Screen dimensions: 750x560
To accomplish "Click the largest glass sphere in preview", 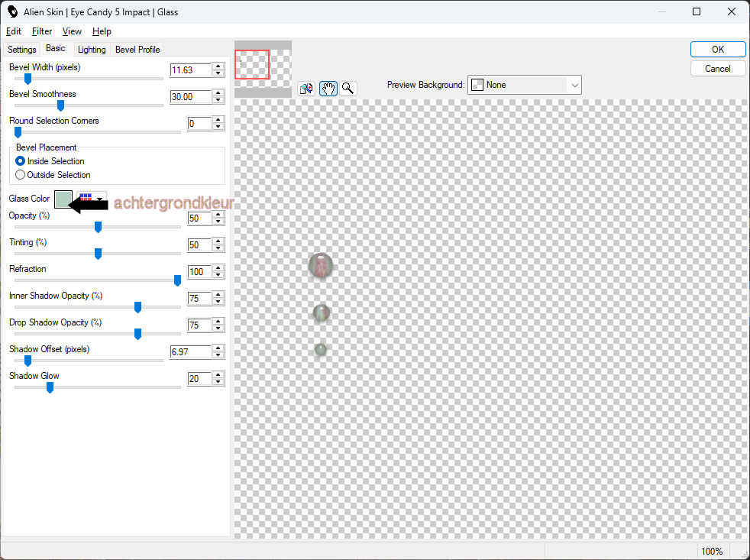I will point(321,265).
